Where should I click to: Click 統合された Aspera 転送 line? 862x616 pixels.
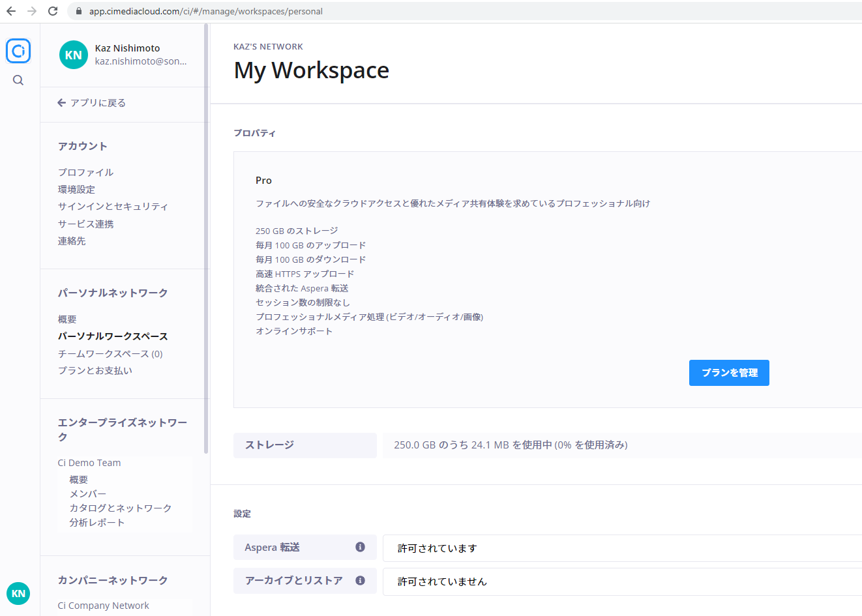pyautogui.click(x=302, y=288)
